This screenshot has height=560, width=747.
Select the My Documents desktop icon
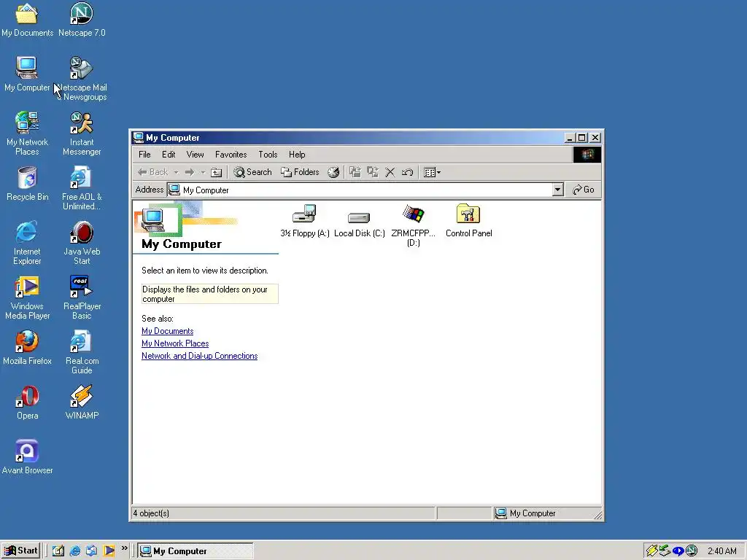(27, 20)
